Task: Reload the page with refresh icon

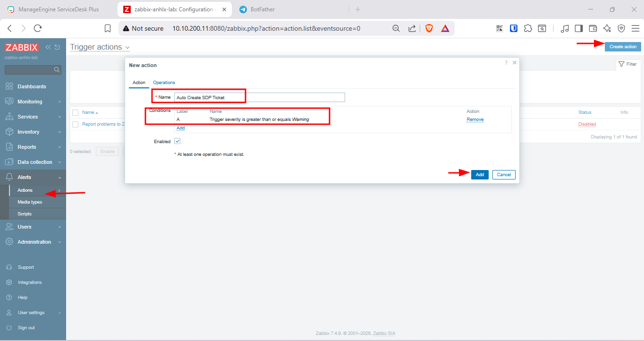Action: [38, 28]
